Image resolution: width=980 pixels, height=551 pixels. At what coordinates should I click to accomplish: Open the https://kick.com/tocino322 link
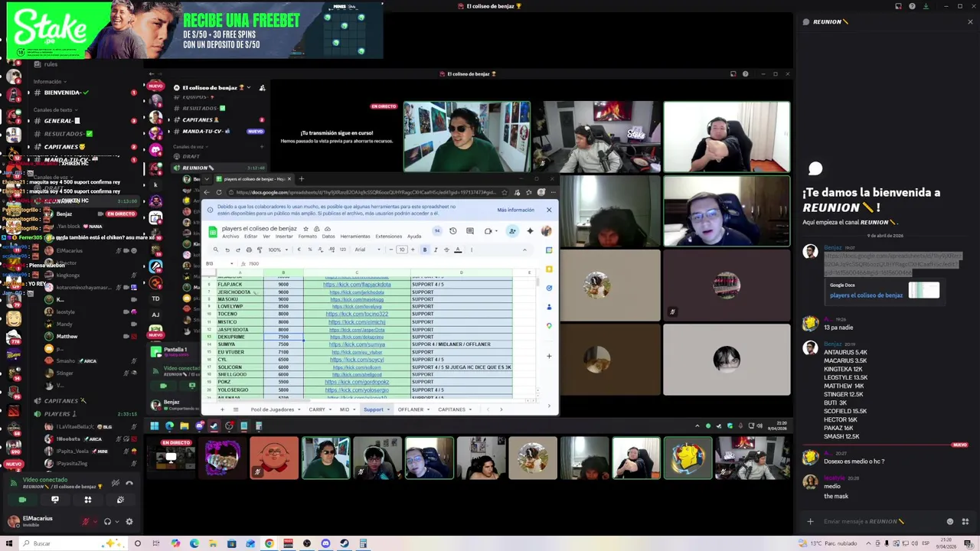click(357, 315)
